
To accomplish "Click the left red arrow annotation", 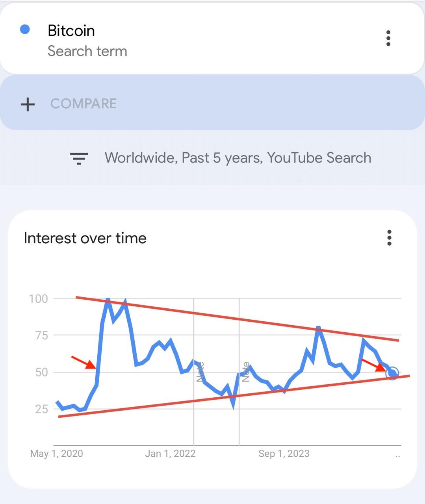I will (x=84, y=362).
